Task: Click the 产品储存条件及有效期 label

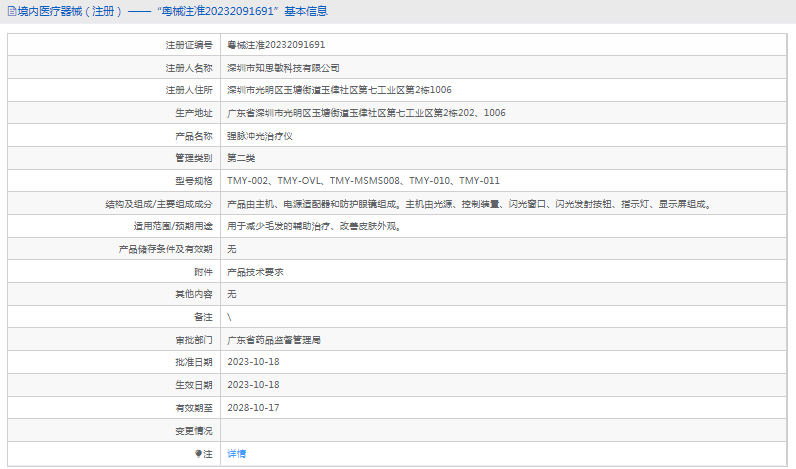Action: [x=165, y=249]
